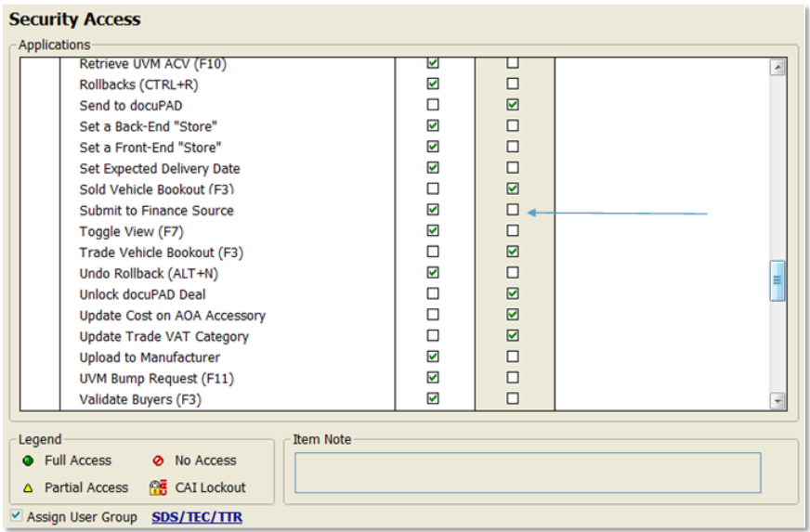Click the CAI Lockout padlock icon

159,487
